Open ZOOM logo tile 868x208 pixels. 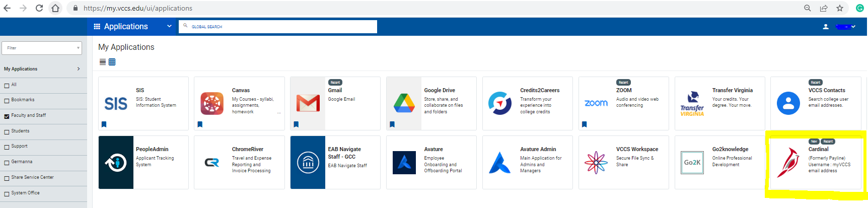click(596, 103)
